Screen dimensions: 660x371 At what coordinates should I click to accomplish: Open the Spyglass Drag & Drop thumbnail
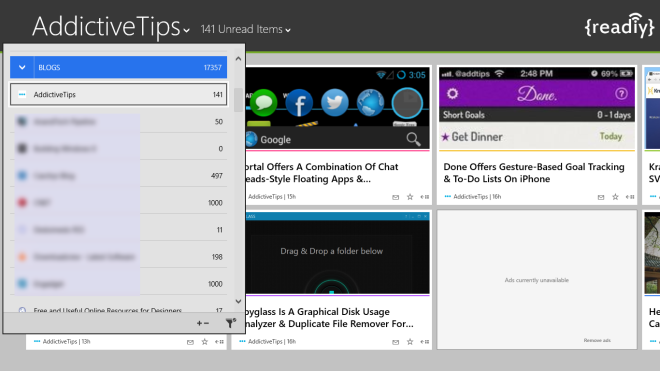[337, 253]
